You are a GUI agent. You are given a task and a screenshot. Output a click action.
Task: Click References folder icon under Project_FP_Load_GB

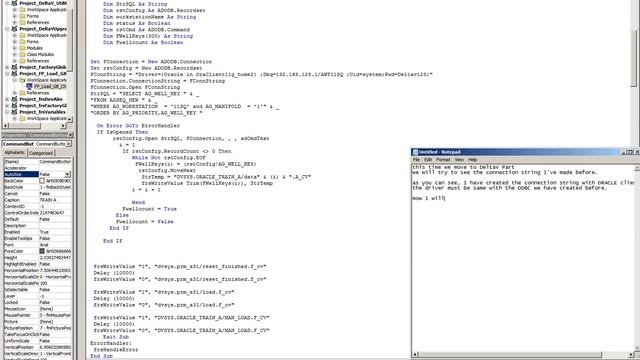click(x=22, y=93)
